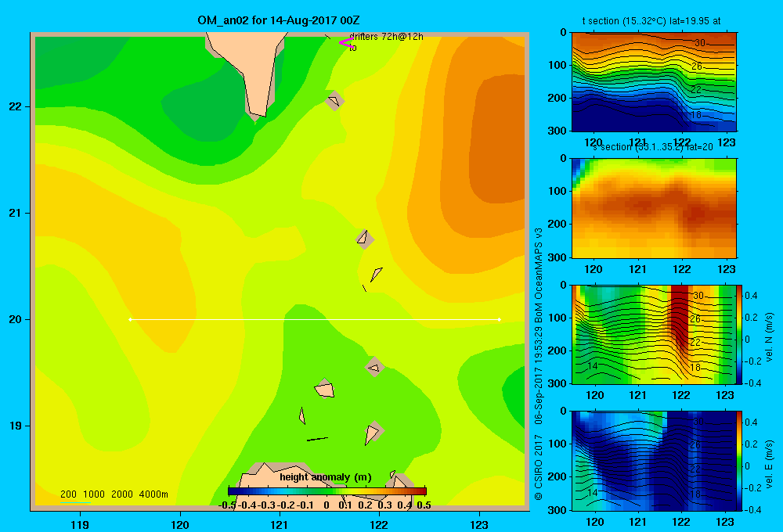Screen dimensions: 783x532
Task: Click latitude label 22 on the map axis
Action: point(16,107)
